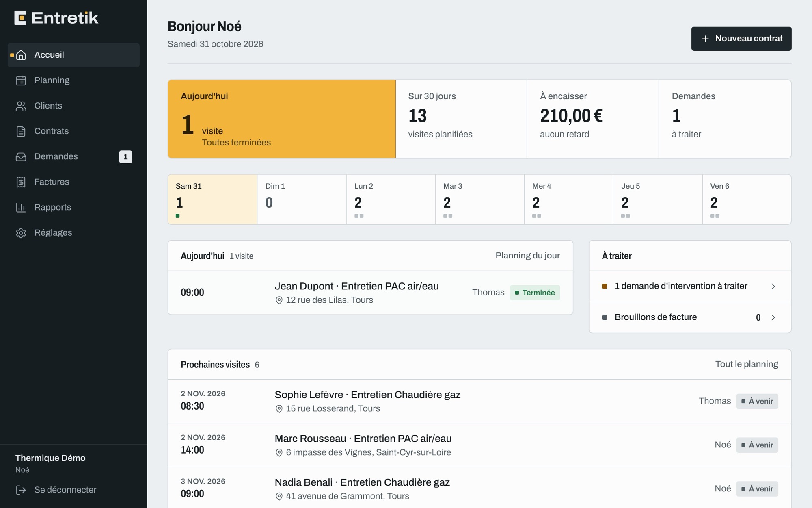Click the Réglages gear icon

tap(21, 233)
